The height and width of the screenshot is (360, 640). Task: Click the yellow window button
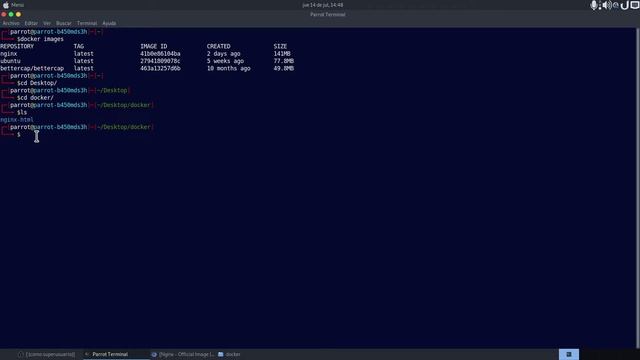click(18, 14)
